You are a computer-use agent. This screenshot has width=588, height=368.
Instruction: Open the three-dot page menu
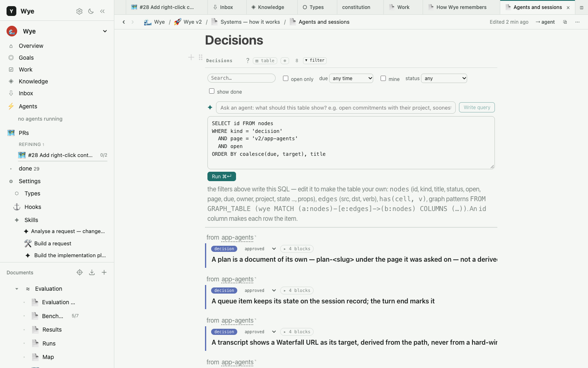(x=577, y=22)
